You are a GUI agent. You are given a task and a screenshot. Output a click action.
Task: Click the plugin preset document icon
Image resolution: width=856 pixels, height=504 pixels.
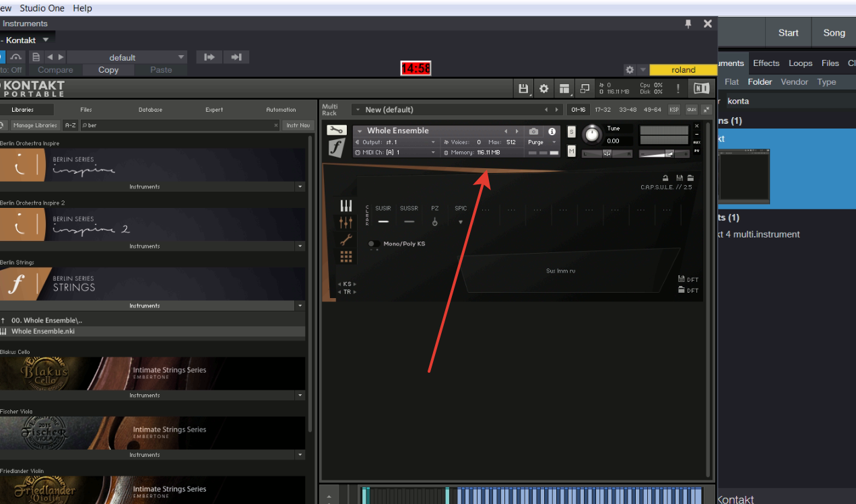[x=36, y=57]
